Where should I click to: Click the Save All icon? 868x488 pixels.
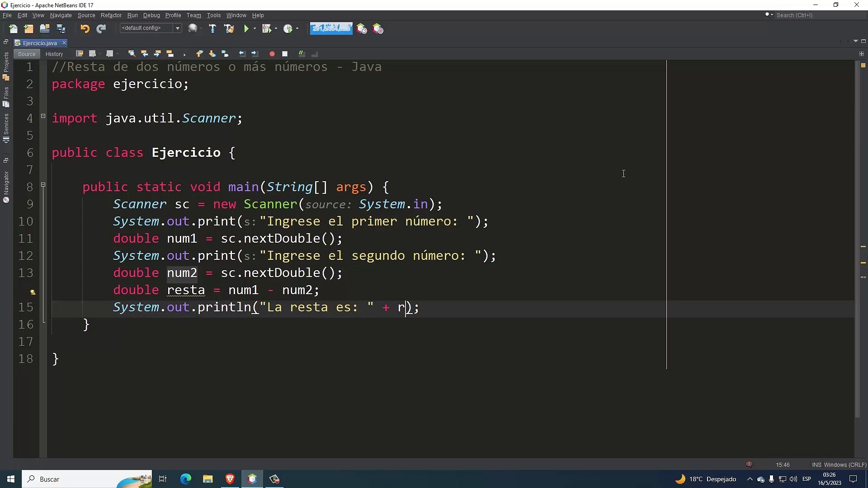coord(61,29)
